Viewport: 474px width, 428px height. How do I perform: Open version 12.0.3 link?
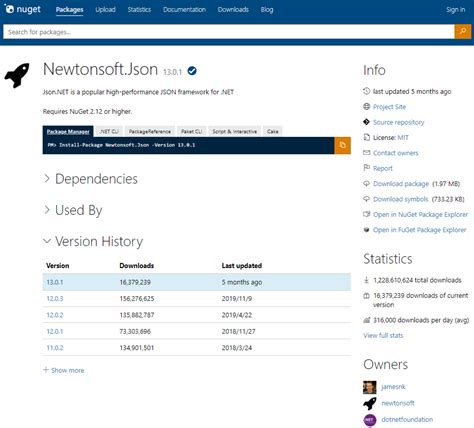55,298
